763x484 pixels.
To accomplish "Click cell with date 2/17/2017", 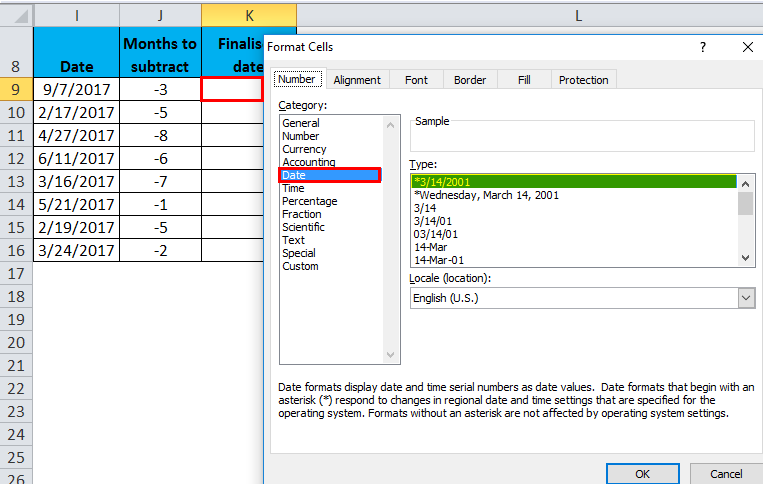I will click(x=76, y=112).
